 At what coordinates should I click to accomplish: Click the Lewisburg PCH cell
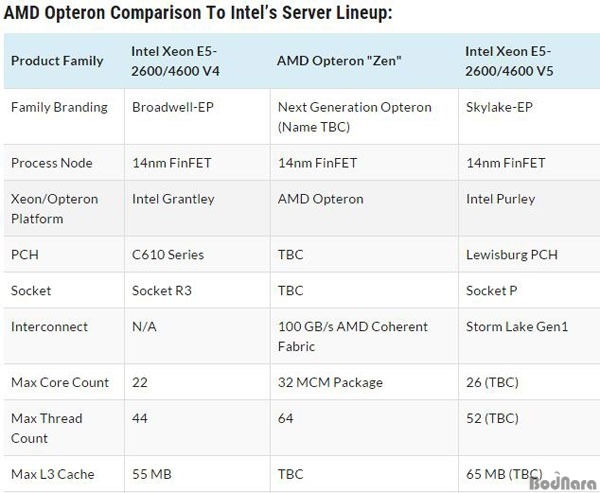click(510, 254)
